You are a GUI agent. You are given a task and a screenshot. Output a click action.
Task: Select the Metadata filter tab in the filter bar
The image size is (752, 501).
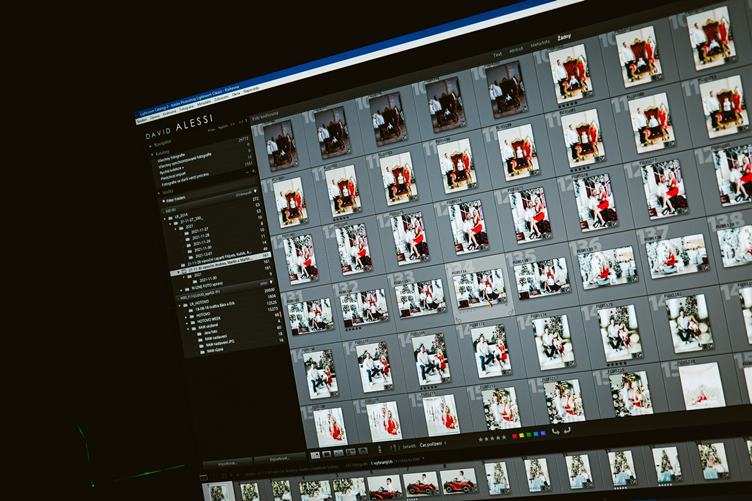pos(540,44)
